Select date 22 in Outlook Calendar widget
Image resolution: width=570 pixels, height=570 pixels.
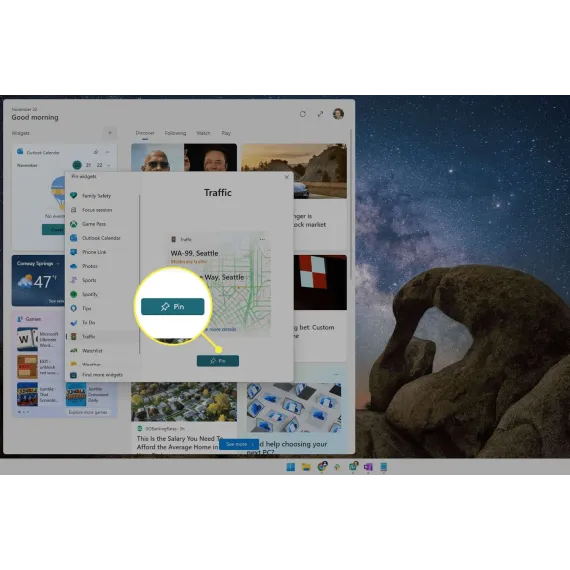click(x=99, y=165)
